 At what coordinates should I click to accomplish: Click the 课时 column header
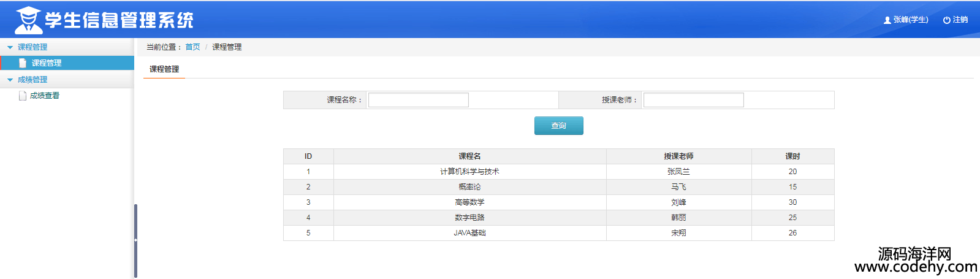pos(792,156)
